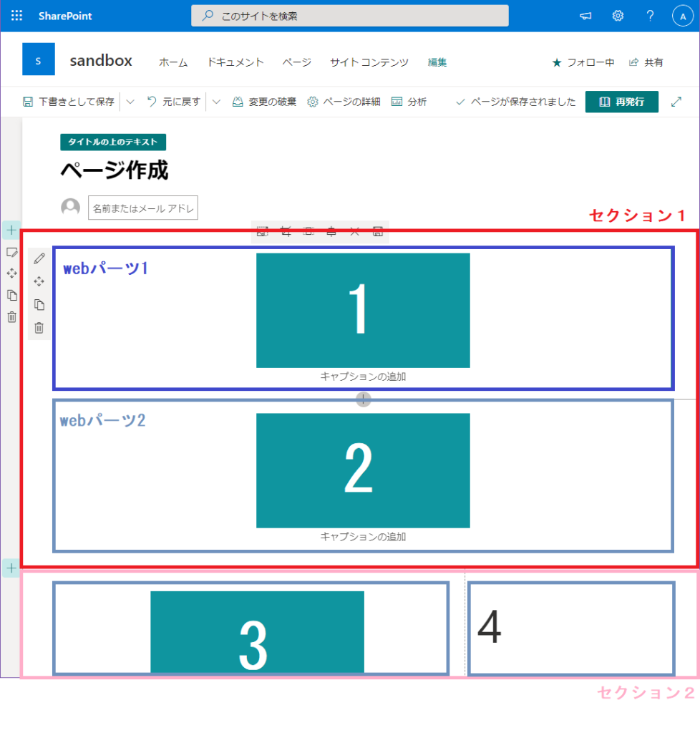This screenshot has height=733, width=700.
Task: Select the move web part icon
Action: [39, 281]
